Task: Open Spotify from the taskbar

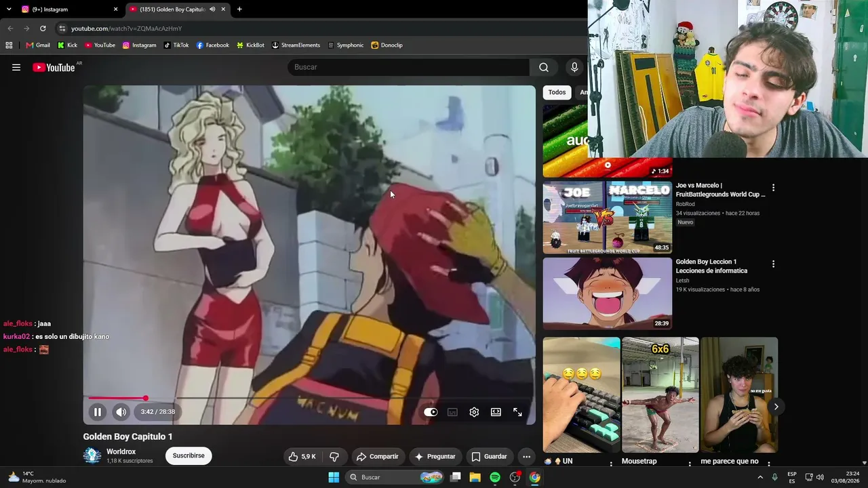Action: click(x=495, y=477)
